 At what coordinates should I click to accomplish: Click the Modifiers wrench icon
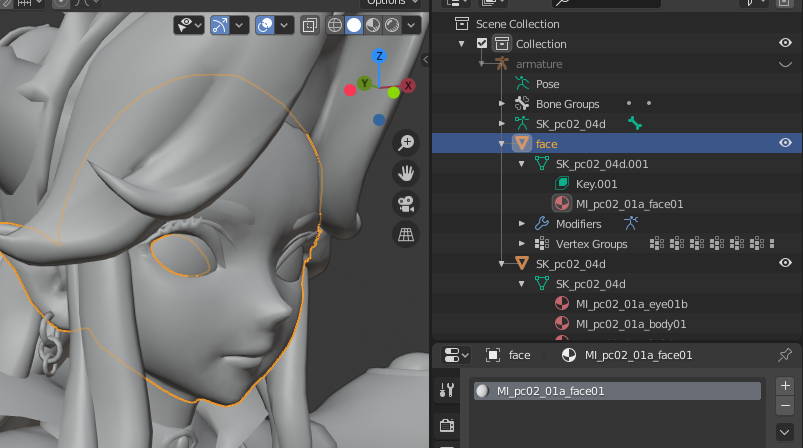point(542,224)
